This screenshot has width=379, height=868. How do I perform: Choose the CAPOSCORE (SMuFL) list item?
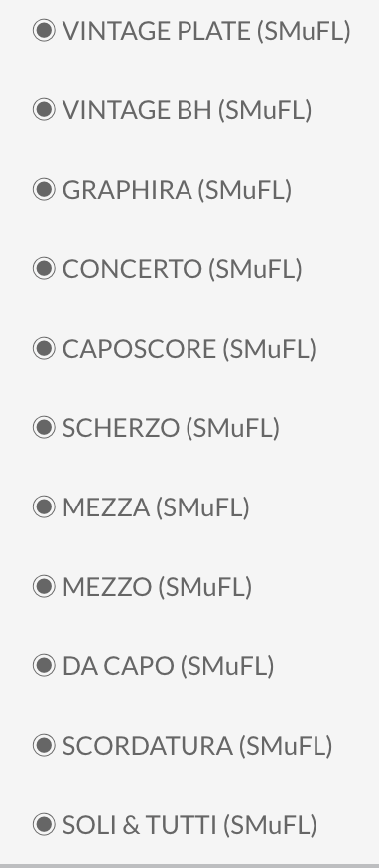pos(189,350)
